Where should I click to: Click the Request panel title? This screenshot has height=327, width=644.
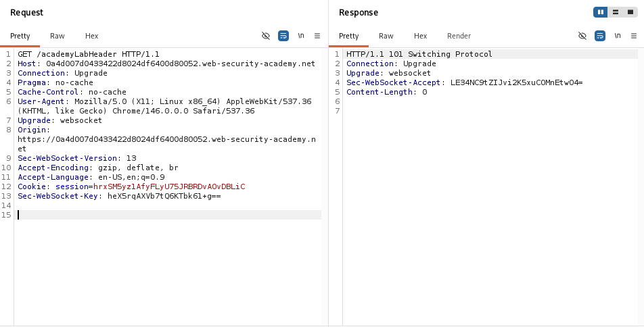pos(26,12)
